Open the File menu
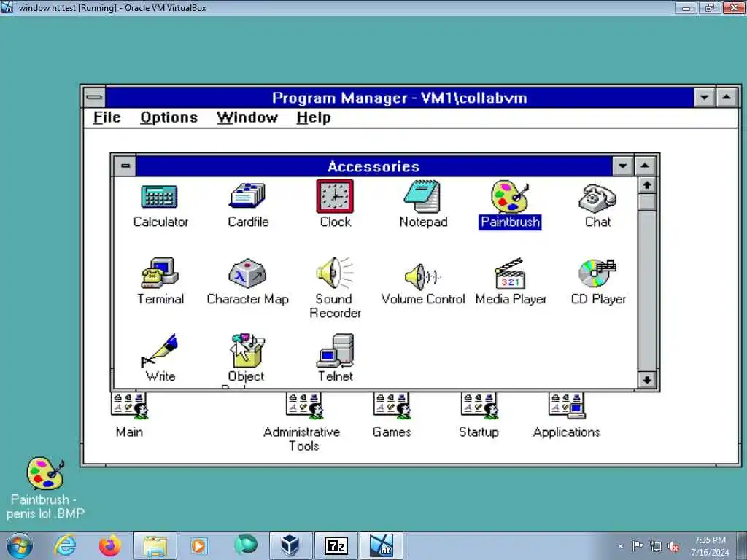Viewport: 747px width, 560px height. pos(107,117)
